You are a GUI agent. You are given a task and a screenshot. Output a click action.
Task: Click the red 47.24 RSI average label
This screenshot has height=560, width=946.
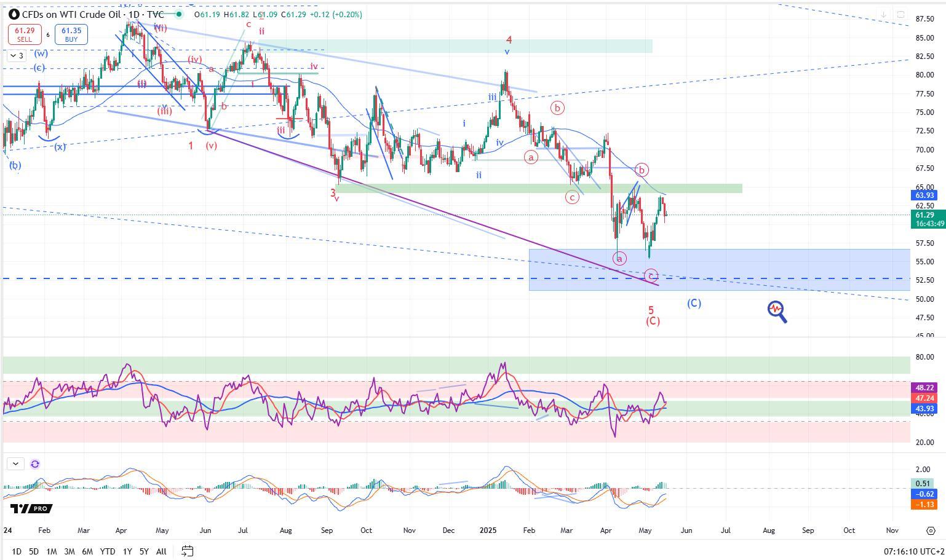(x=924, y=398)
